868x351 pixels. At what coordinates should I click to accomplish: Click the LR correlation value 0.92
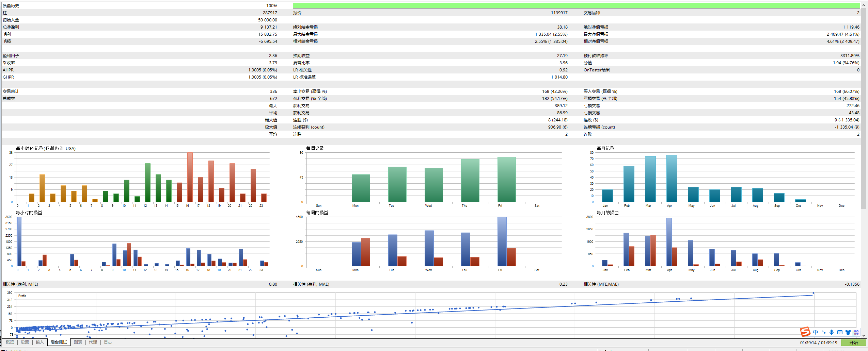pyautogui.click(x=564, y=70)
